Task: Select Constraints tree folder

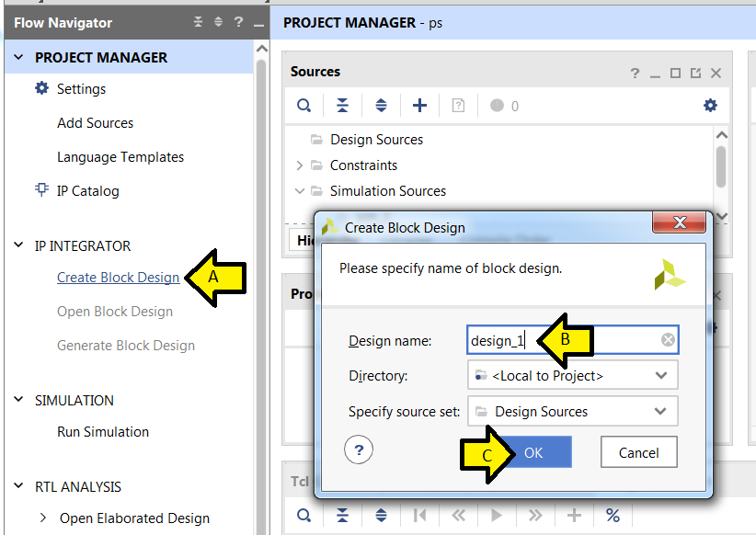Action: [x=363, y=165]
